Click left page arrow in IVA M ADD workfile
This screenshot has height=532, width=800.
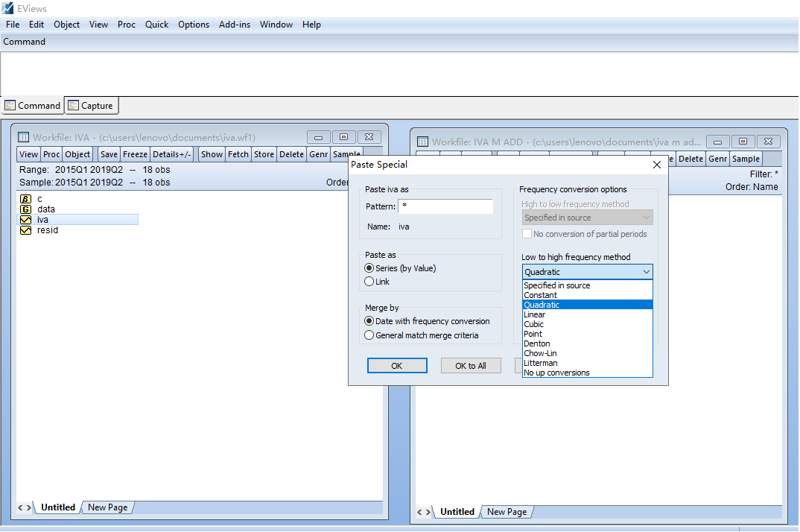pyautogui.click(x=419, y=512)
